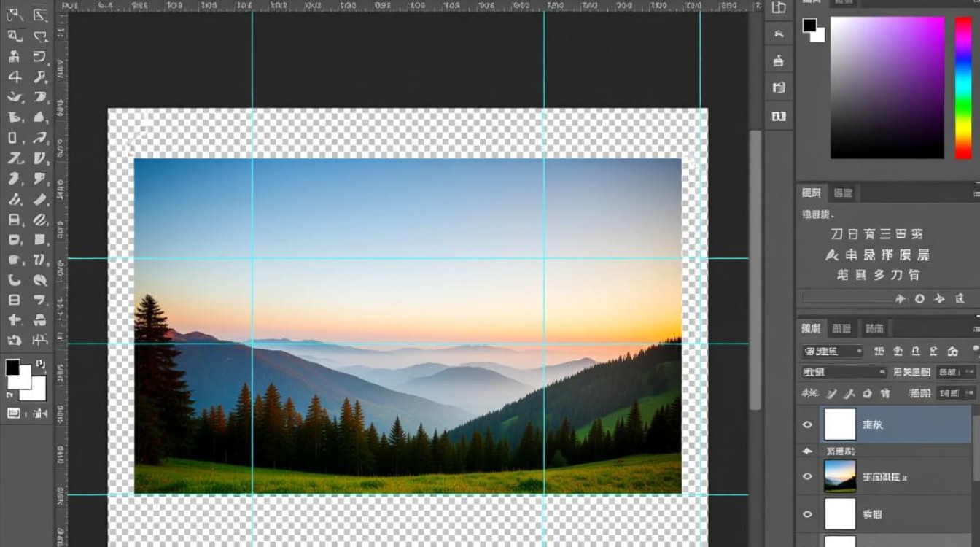The image size is (980, 547).
Task: Select the magnifier-like tool beside the C-shaped tool
Action: coord(40,279)
